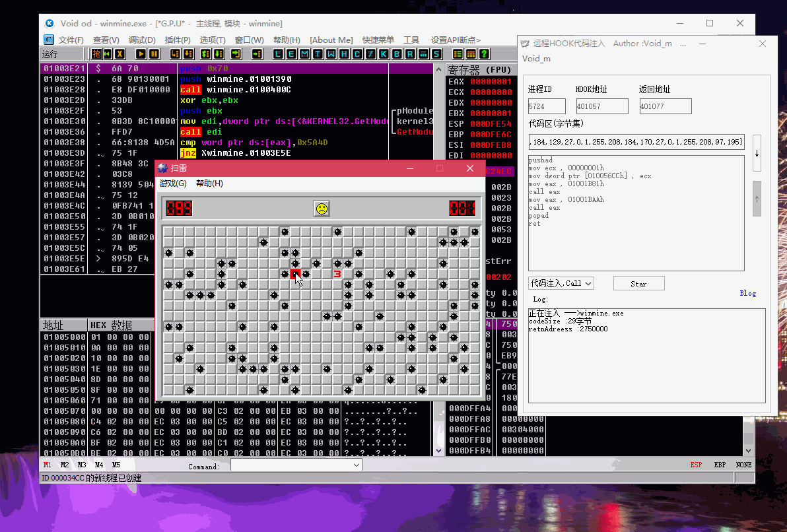Close the debugged process with X icon
This screenshot has height=532, width=787.
[120, 53]
